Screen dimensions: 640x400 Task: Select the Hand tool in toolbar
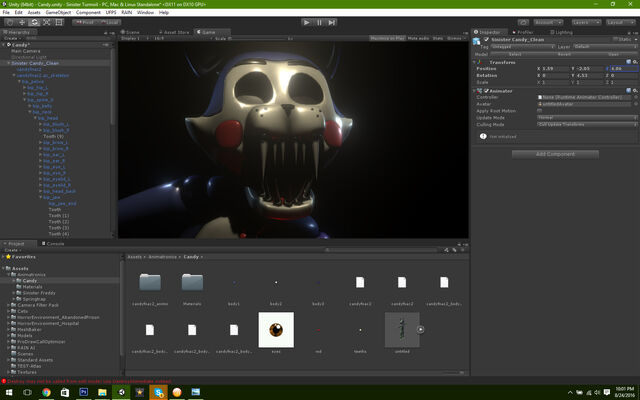(10, 22)
